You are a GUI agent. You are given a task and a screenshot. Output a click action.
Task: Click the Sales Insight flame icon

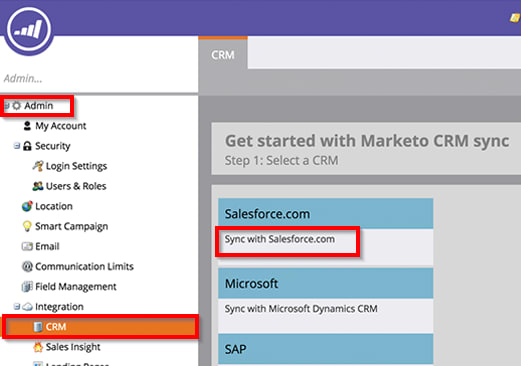[38, 347]
